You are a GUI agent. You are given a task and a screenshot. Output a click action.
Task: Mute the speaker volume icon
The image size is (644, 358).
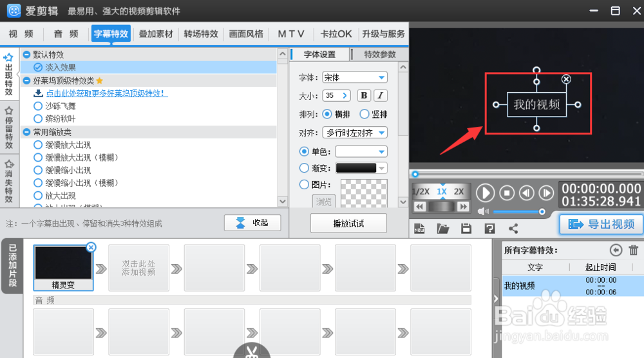click(483, 211)
